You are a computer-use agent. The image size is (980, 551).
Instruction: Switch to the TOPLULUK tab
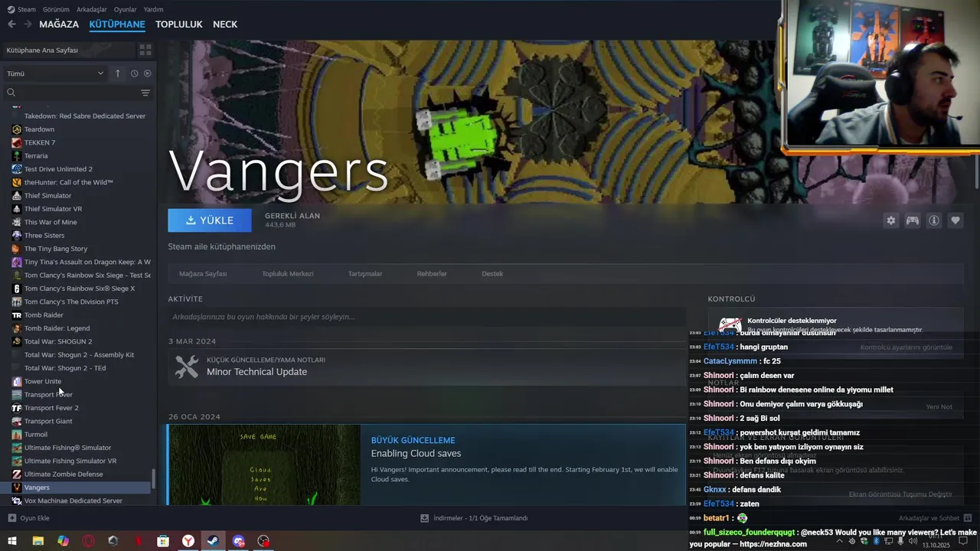[178, 24]
